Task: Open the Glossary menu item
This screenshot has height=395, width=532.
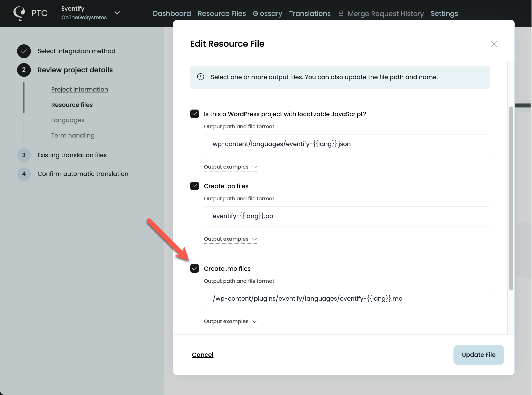Action: (x=267, y=13)
